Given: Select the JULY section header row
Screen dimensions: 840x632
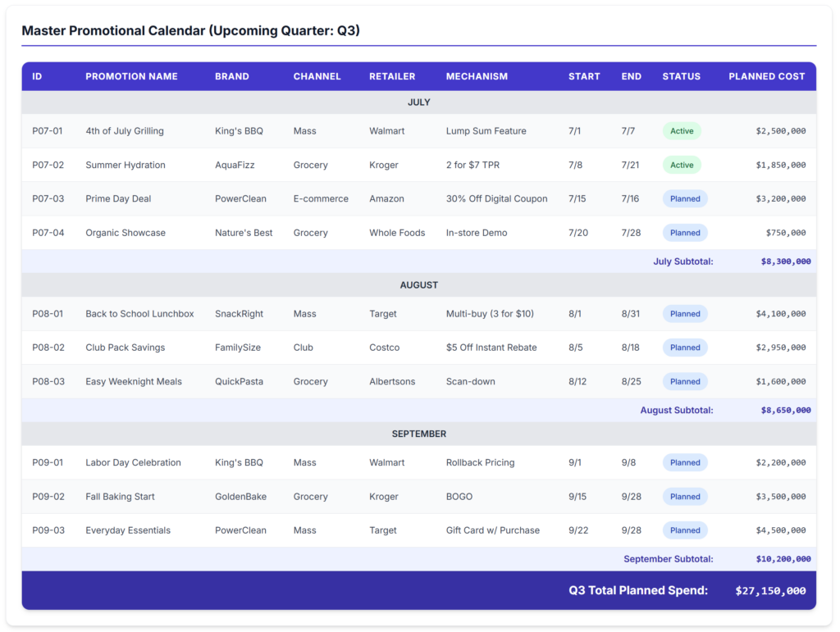Looking at the screenshot, I should point(419,102).
